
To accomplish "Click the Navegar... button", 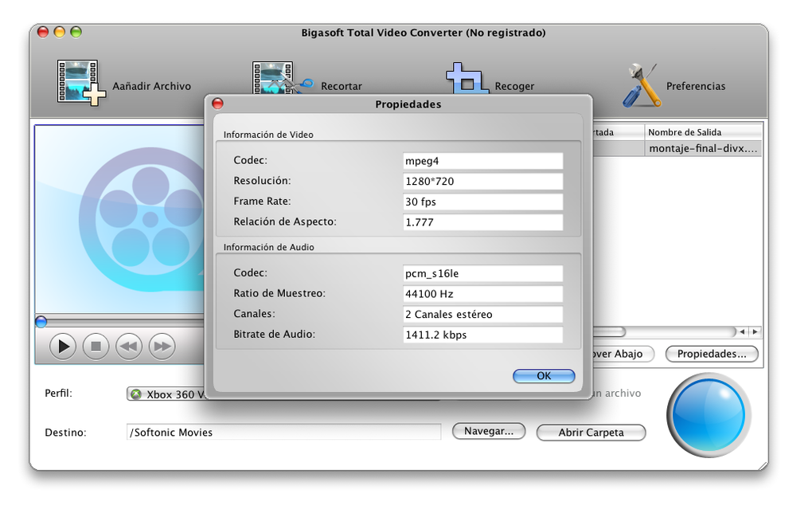I will pos(489,431).
